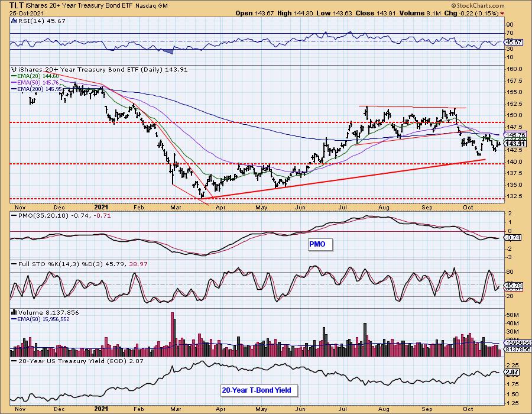Screen dimensions: 532x414
Task: Click the 'Volume 8,137,856' panel label
Action: point(48,312)
